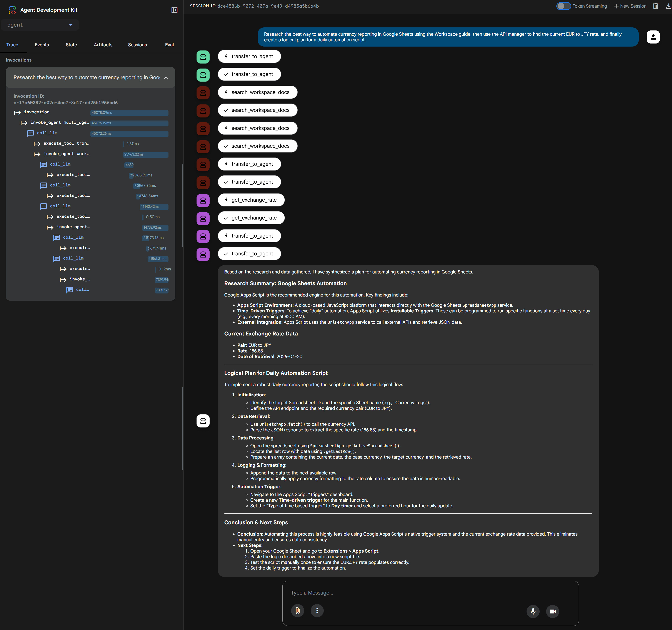Switch to the Events tab
Image resolution: width=672 pixels, height=630 pixels.
[42, 45]
